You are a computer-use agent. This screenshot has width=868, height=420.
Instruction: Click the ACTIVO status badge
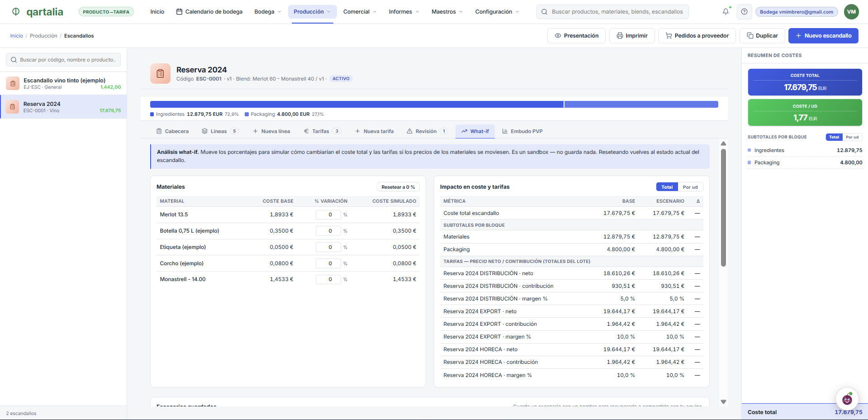(341, 79)
